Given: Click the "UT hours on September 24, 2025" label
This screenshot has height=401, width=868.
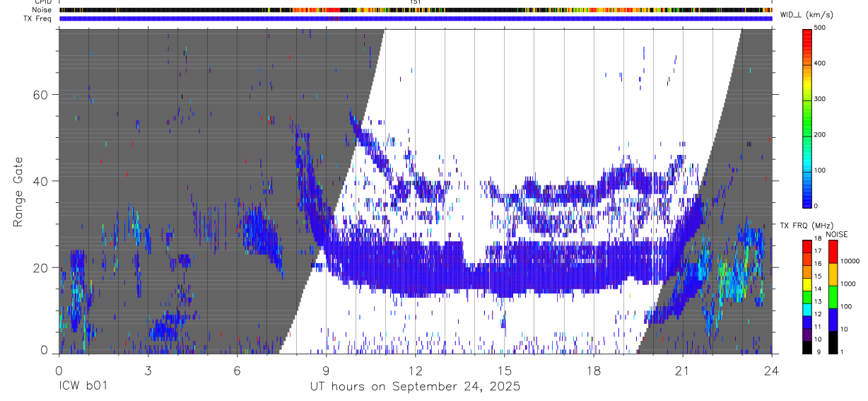Looking at the screenshot, I should [415, 387].
